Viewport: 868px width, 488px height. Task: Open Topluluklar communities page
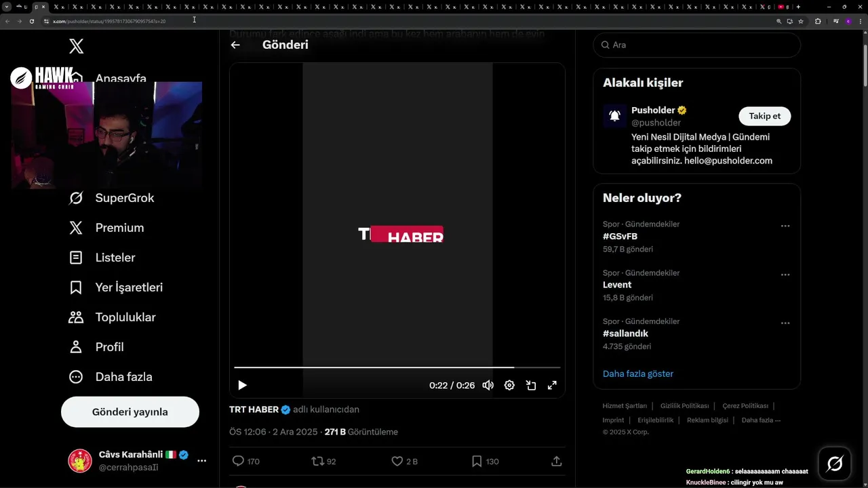(113, 317)
